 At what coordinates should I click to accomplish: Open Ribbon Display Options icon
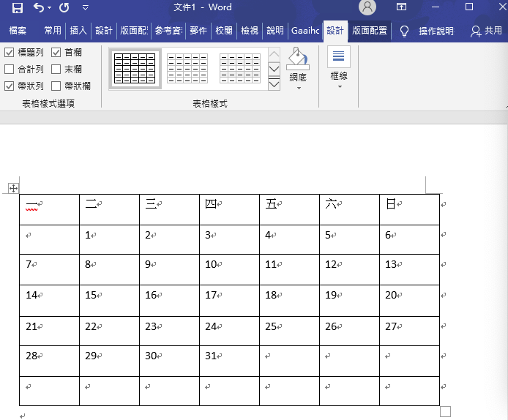coord(401,7)
